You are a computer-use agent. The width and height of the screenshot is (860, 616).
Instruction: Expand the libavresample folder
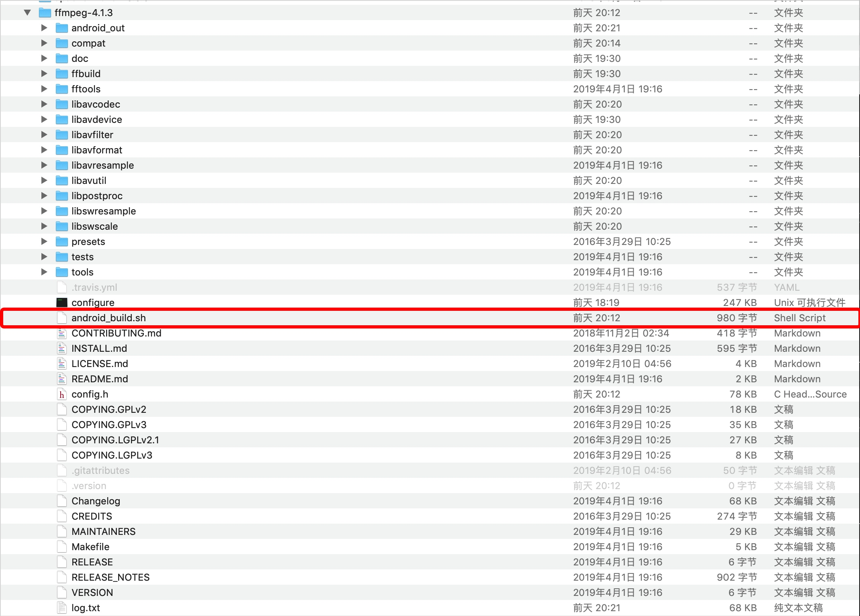point(44,165)
